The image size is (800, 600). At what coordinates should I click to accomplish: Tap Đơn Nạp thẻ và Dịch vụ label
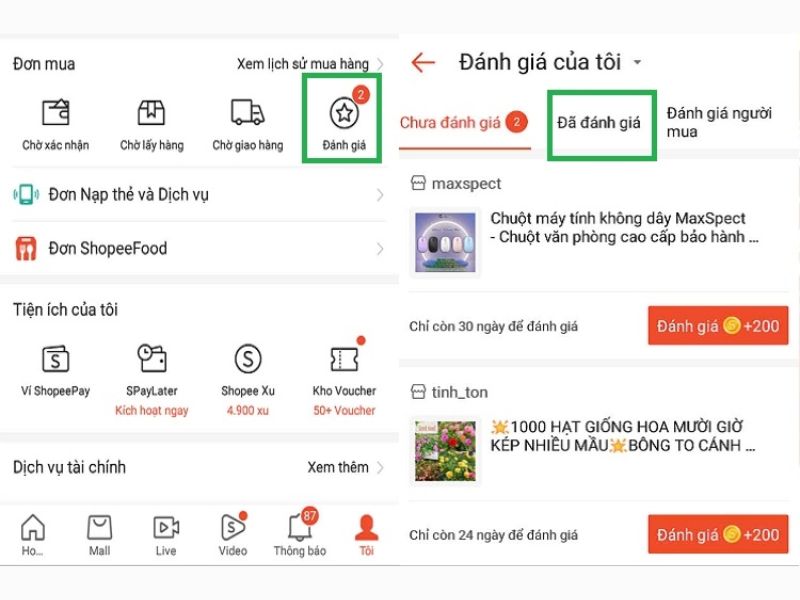[x=129, y=195]
